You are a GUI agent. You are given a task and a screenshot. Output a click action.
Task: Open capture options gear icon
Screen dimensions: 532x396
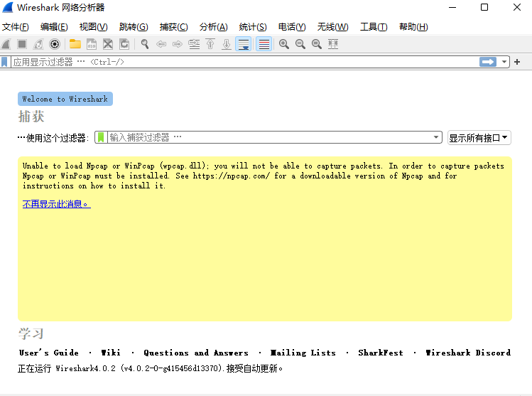pos(55,44)
